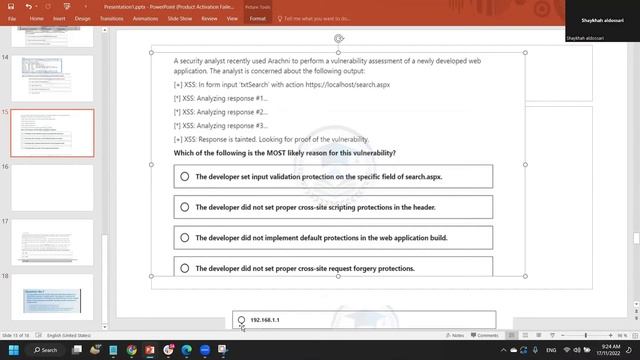Click the microphone tray icon
This screenshot has width=640, height=360.
pos(535,350)
